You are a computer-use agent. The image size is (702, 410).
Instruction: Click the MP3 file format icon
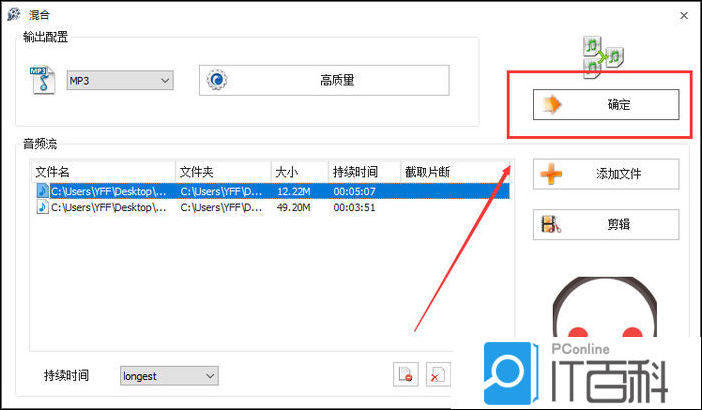(43, 80)
